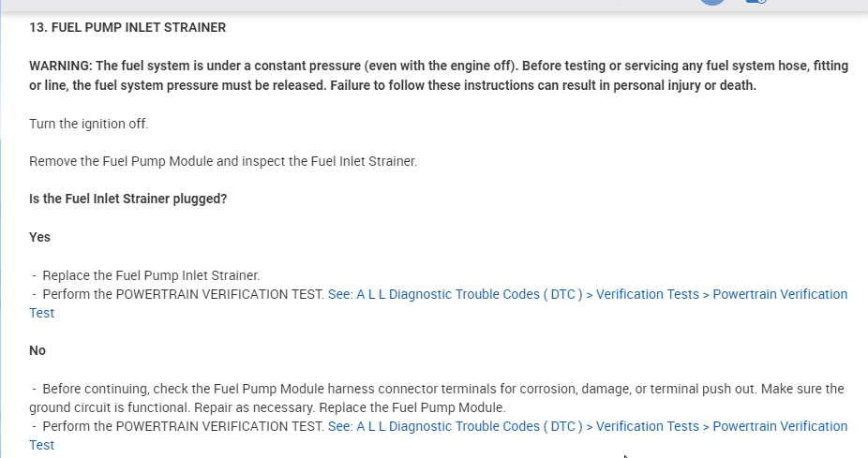
Task: Click 'Perform the POWERTRAIN VERIFICATION TEST' under Yes
Action: pos(183,294)
